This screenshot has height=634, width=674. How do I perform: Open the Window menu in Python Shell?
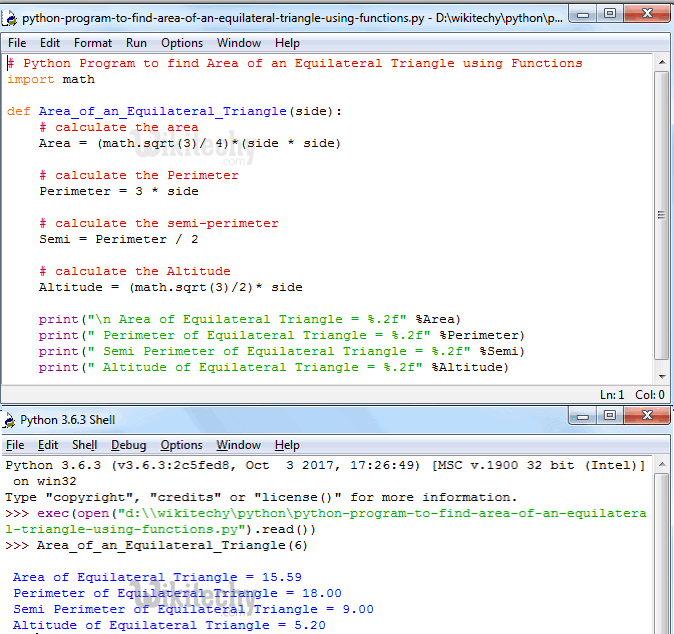point(239,445)
